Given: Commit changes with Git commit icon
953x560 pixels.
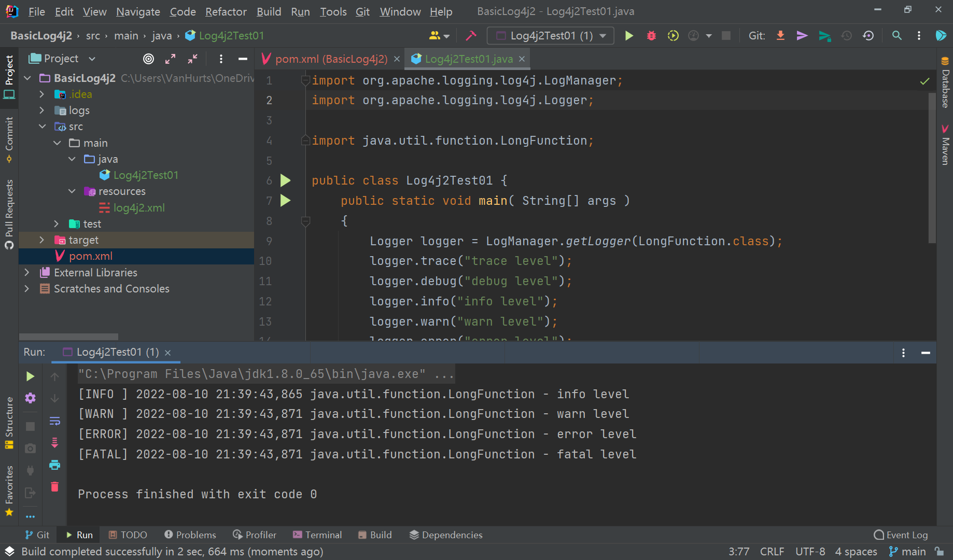Looking at the screenshot, I should 802,36.
